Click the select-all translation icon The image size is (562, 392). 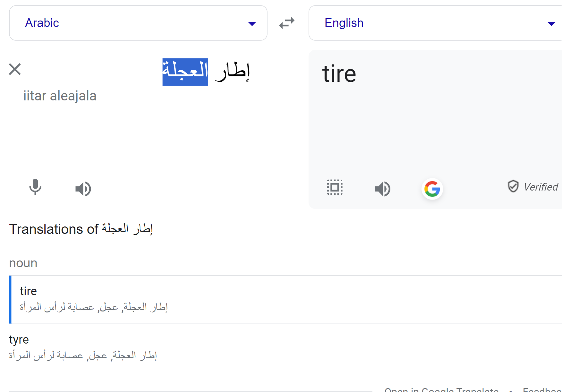point(334,187)
